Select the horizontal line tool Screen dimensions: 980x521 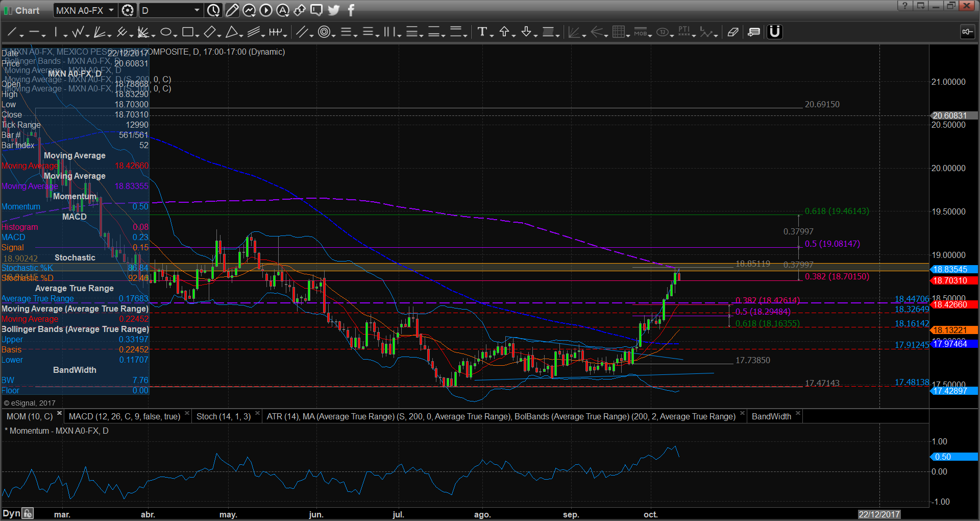click(34, 32)
